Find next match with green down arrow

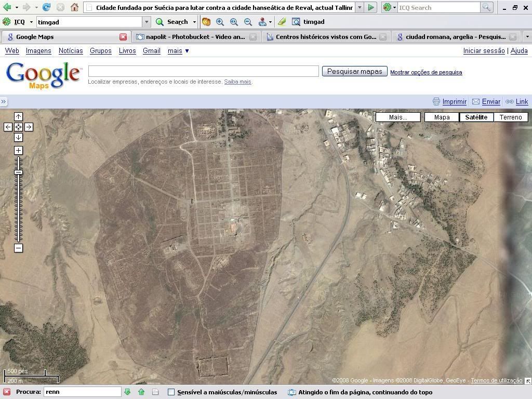[127, 392]
